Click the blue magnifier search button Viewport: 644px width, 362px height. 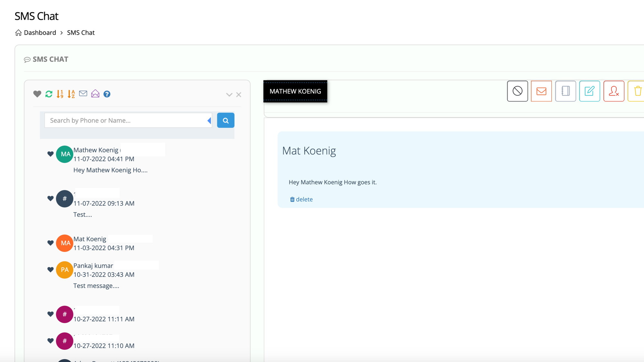(x=226, y=120)
